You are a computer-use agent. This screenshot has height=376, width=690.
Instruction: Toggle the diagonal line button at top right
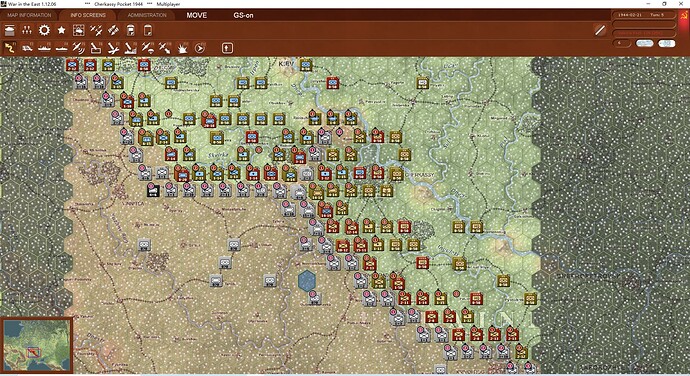point(600,30)
